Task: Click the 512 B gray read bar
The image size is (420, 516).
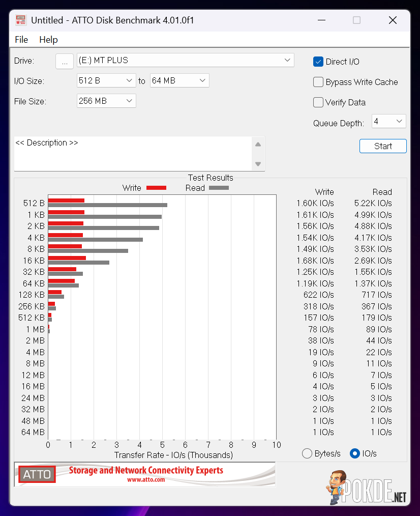Action: (108, 205)
